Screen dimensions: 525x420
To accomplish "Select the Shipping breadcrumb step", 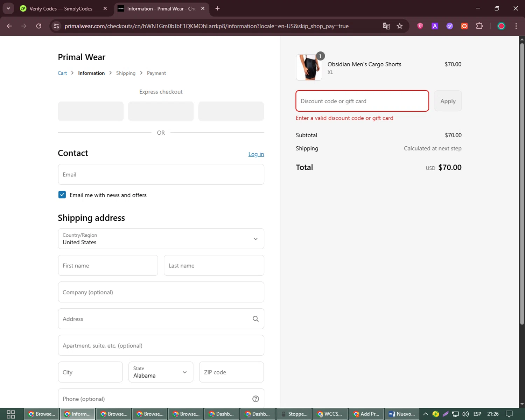I will [x=126, y=73].
